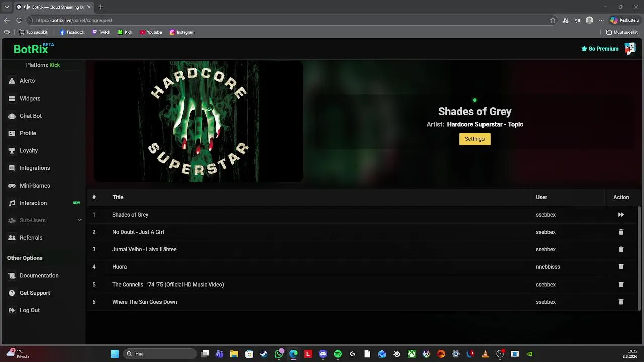Click the Action column header
This screenshot has height=362, width=644.
pyautogui.click(x=621, y=197)
